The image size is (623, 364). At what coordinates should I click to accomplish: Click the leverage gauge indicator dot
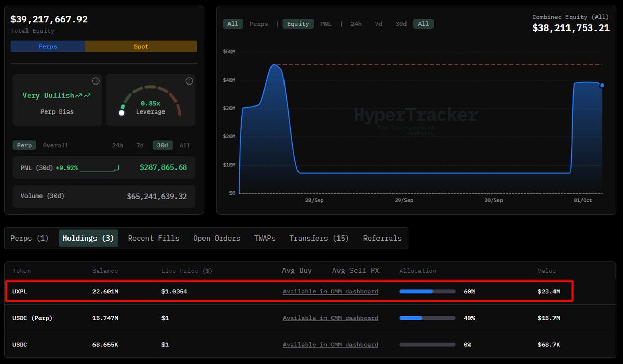click(121, 113)
